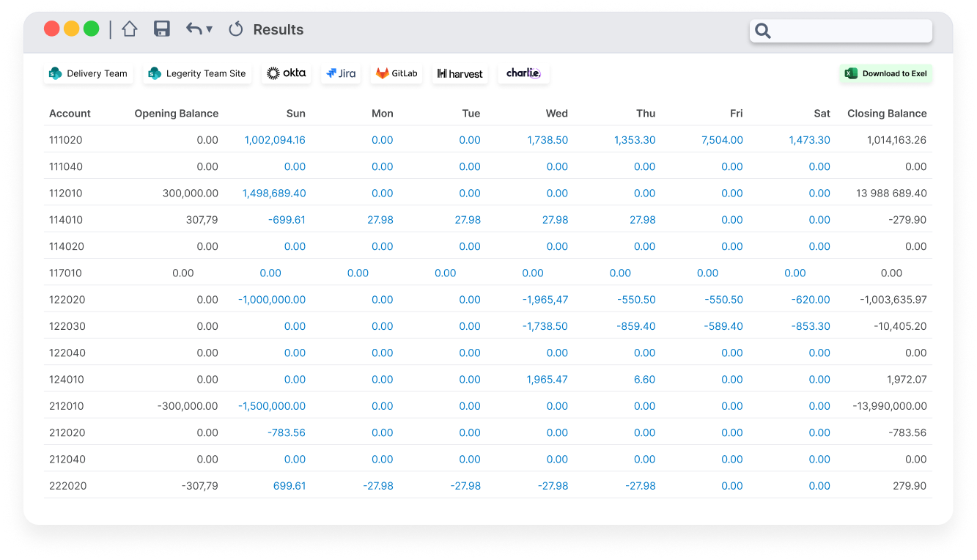This screenshot has width=977, height=560.
Task: Open the Harvest time tracker shortcut
Action: 460,73
